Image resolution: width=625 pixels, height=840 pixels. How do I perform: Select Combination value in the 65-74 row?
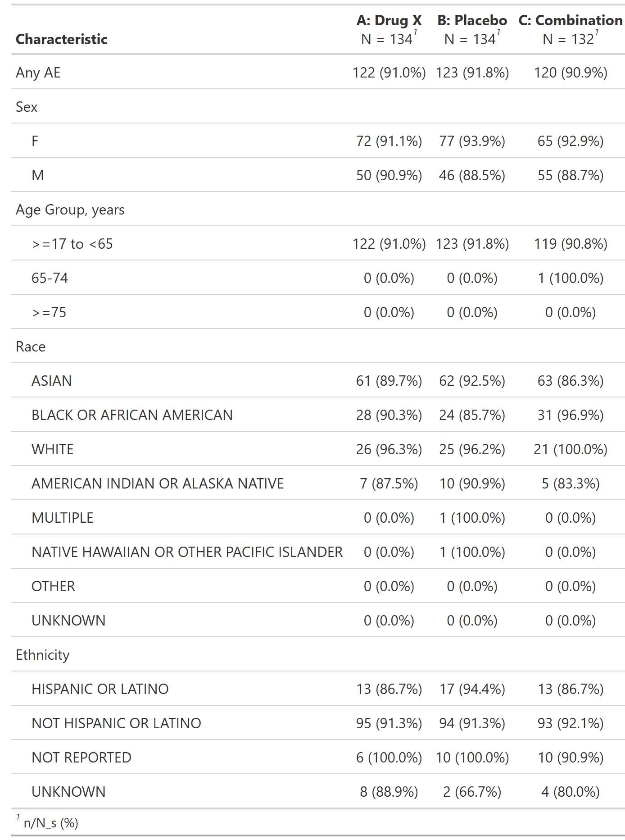[x=570, y=278]
